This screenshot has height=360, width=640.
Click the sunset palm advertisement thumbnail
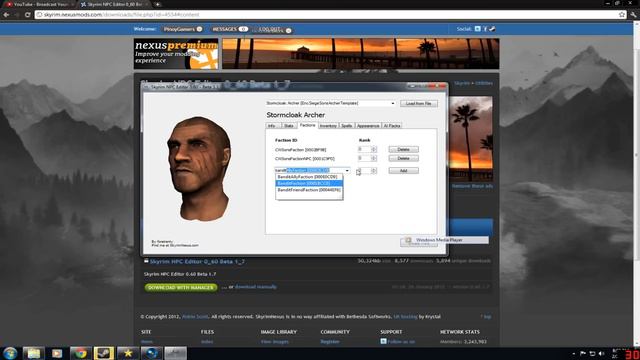click(471, 139)
